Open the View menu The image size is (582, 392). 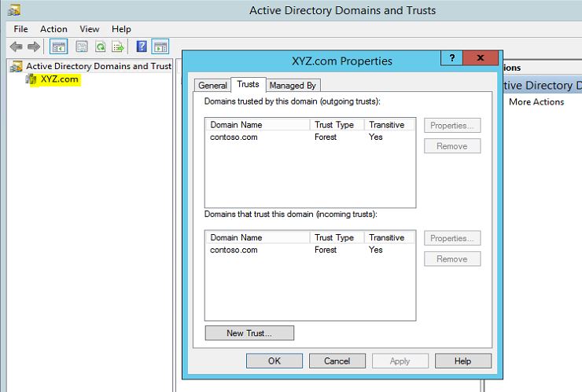(x=90, y=29)
